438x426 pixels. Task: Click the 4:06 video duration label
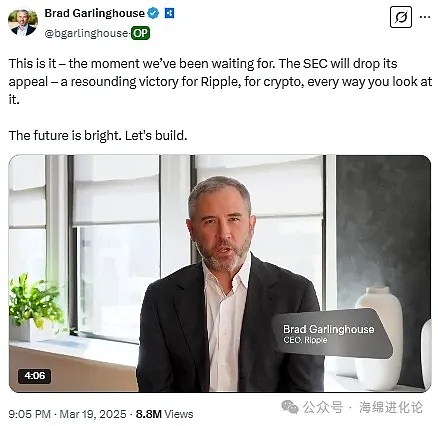tap(34, 376)
